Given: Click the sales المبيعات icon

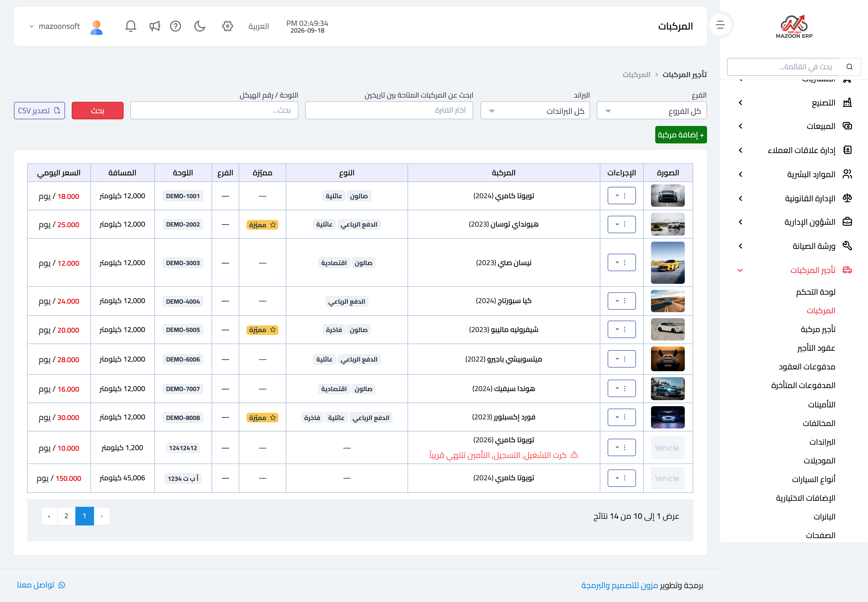Looking at the screenshot, I should (x=847, y=126).
